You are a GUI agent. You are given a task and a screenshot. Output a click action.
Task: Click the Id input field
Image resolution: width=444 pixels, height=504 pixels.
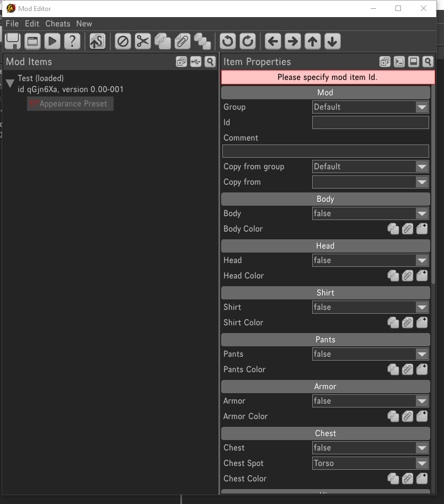tap(370, 122)
